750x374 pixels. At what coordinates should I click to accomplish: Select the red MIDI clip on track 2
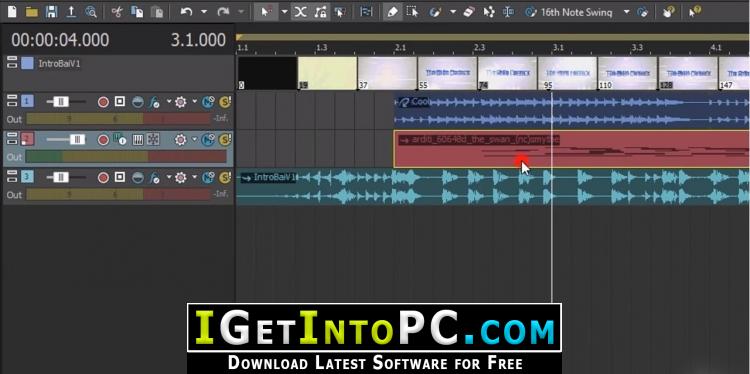click(571, 149)
